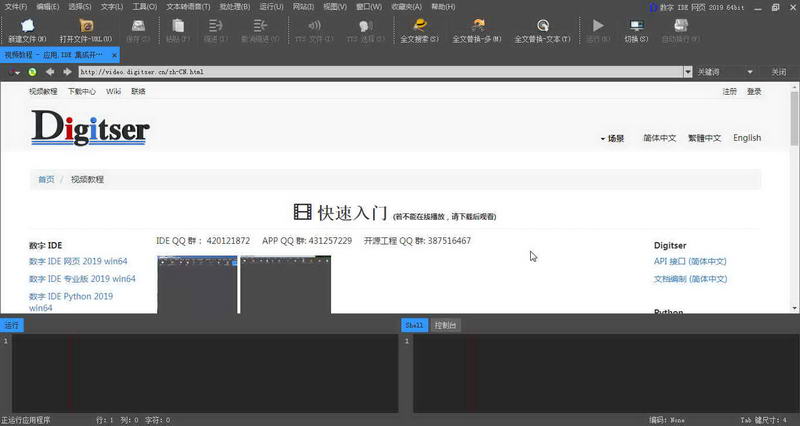Image resolution: width=800 pixels, height=426 pixels.
Task: Open the 批处理(B) menu
Action: pyautogui.click(x=235, y=7)
